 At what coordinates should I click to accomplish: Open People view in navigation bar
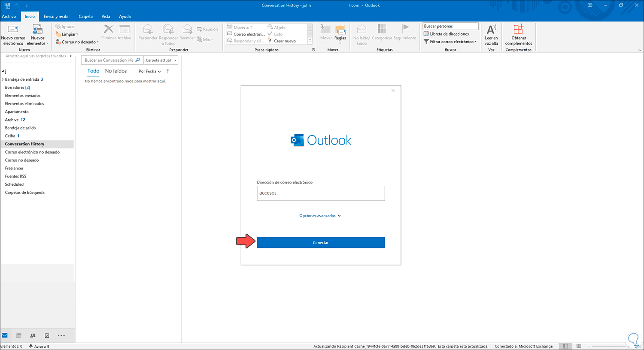point(33,335)
